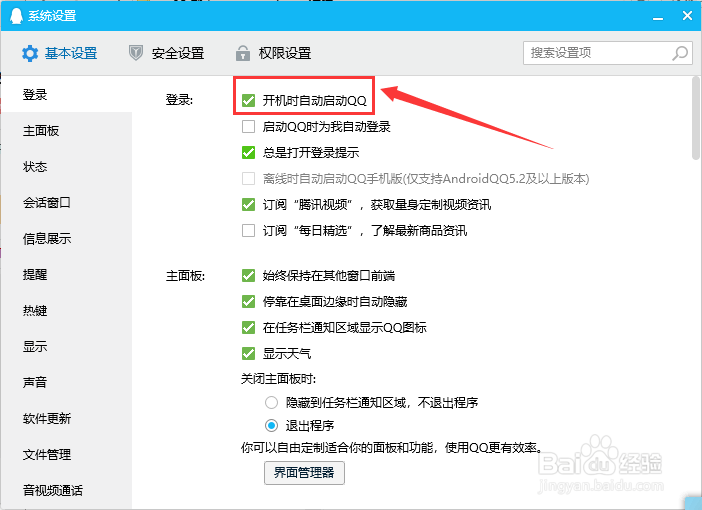The image size is (702, 510).
Task: Click the 关闭主面板时: label
Action: click(x=278, y=379)
